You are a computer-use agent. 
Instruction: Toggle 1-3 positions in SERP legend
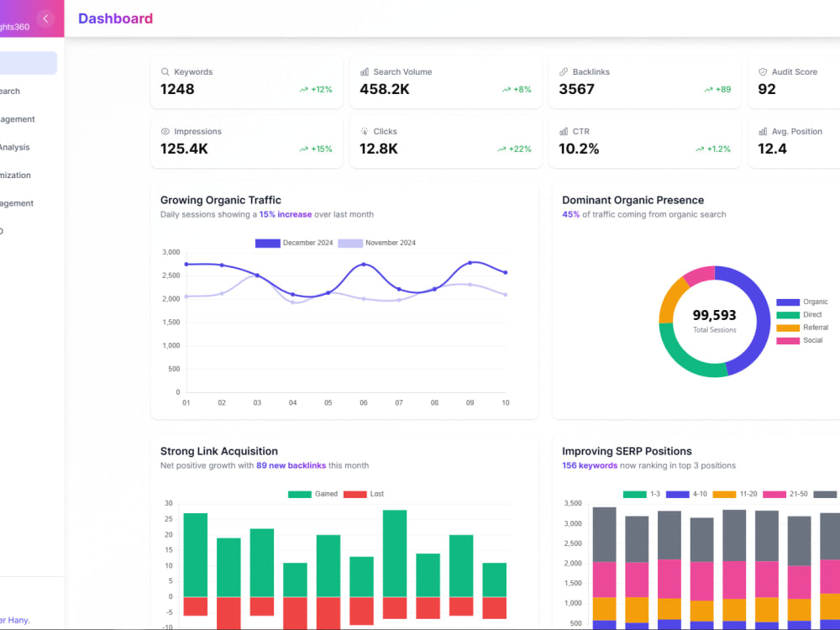point(642,494)
